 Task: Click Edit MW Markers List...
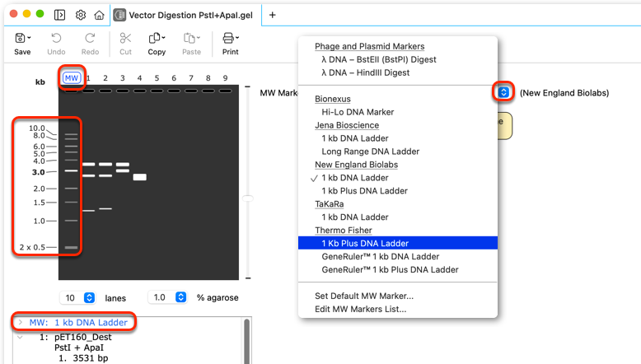[x=361, y=310]
